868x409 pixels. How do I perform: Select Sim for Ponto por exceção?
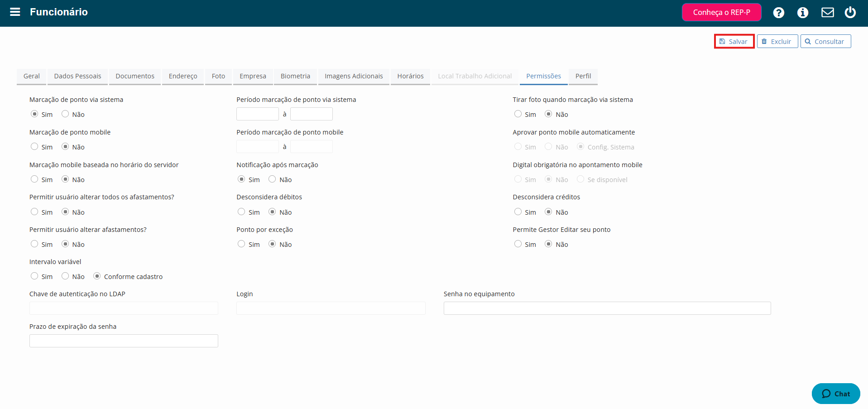[241, 244]
